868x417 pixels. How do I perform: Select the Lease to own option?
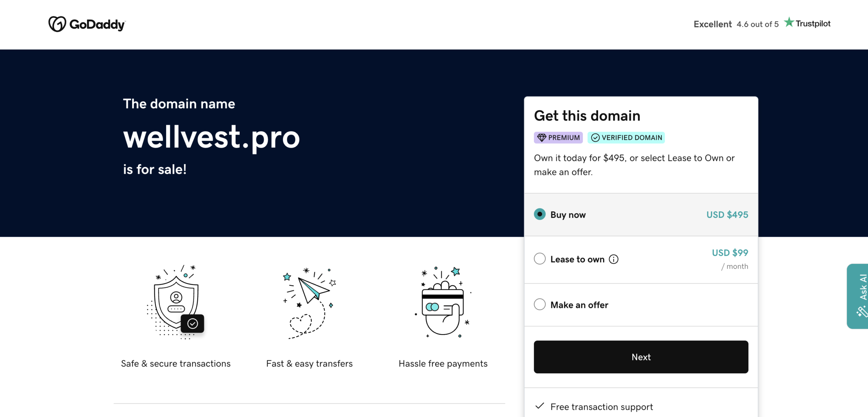click(x=540, y=258)
